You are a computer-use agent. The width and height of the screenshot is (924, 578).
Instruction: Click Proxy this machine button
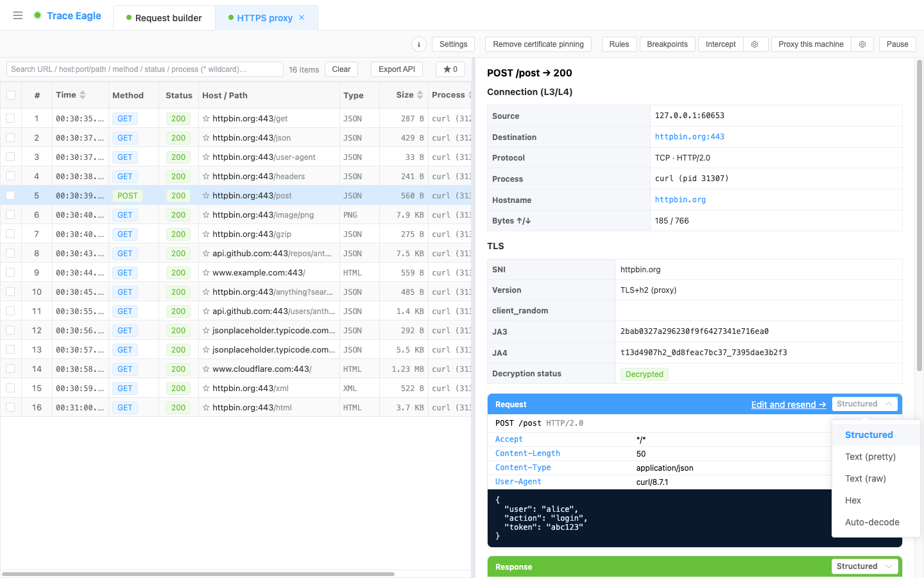[x=811, y=44]
